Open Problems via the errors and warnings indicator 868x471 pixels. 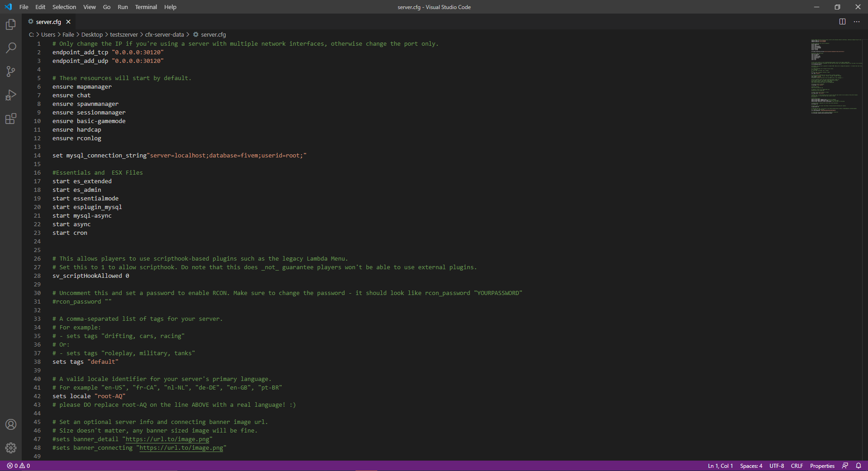tap(19, 466)
